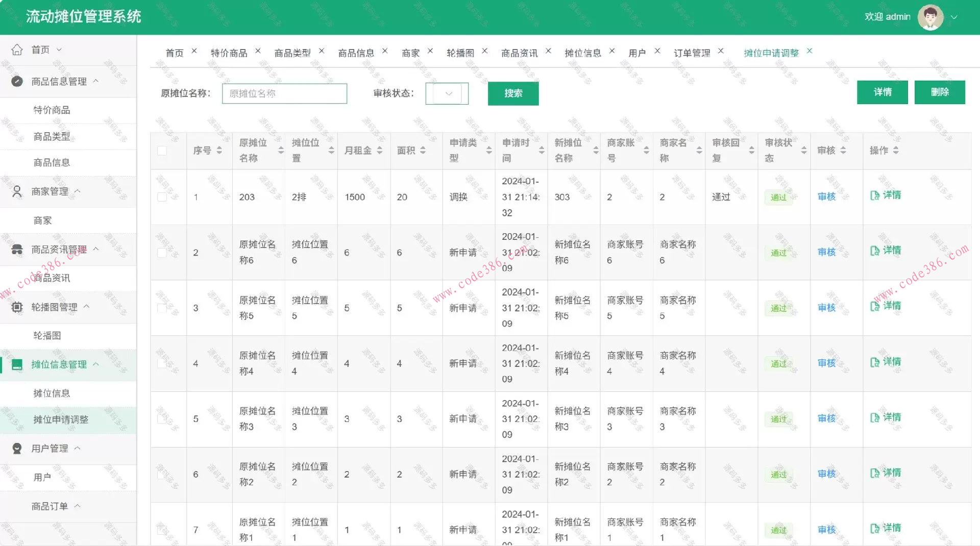Click the 轮播图管理 carousel icon
Image resolution: width=980 pixels, height=546 pixels.
[x=17, y=307]
